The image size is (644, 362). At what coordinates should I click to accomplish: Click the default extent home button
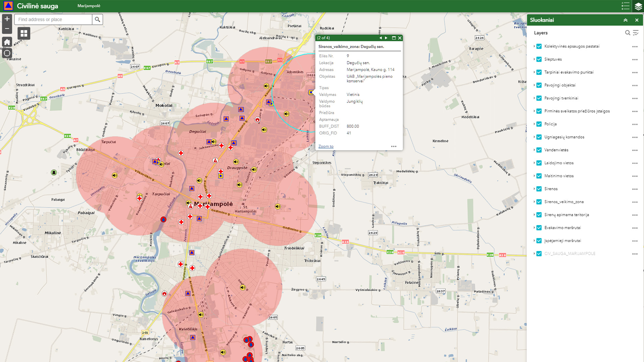pyautogui.click(x=7, y=42)
